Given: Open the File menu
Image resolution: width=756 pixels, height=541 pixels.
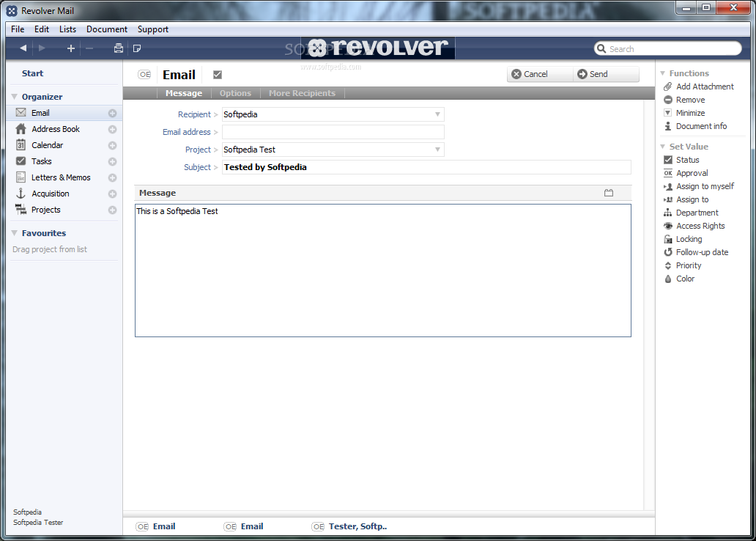Looking at the screenshot, I should click(18, 29).
